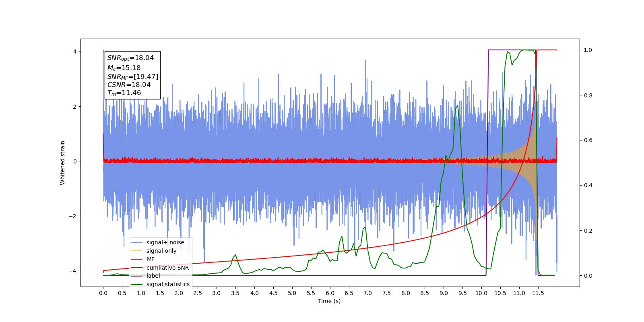Click the x-axis tick label 10.0
Image resolution: width=644 pixels, height=322 pixels.
click(x=481, y=293)
